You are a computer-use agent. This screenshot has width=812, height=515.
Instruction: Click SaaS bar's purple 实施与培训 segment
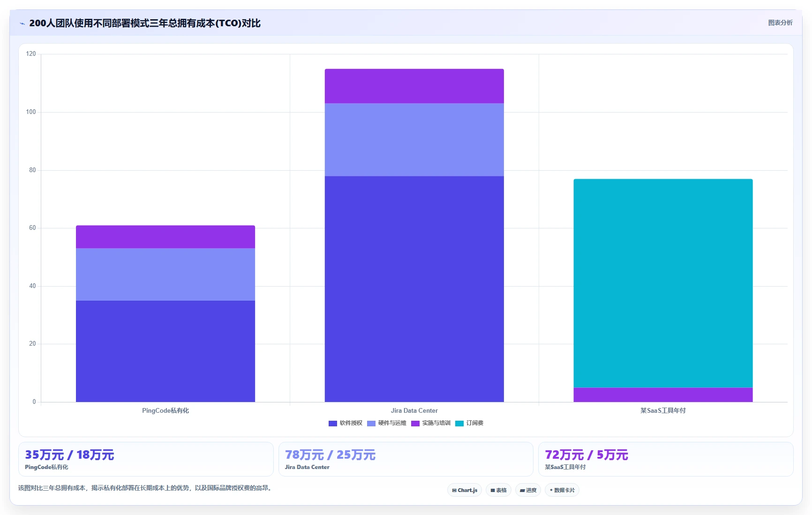click(663, 395)
